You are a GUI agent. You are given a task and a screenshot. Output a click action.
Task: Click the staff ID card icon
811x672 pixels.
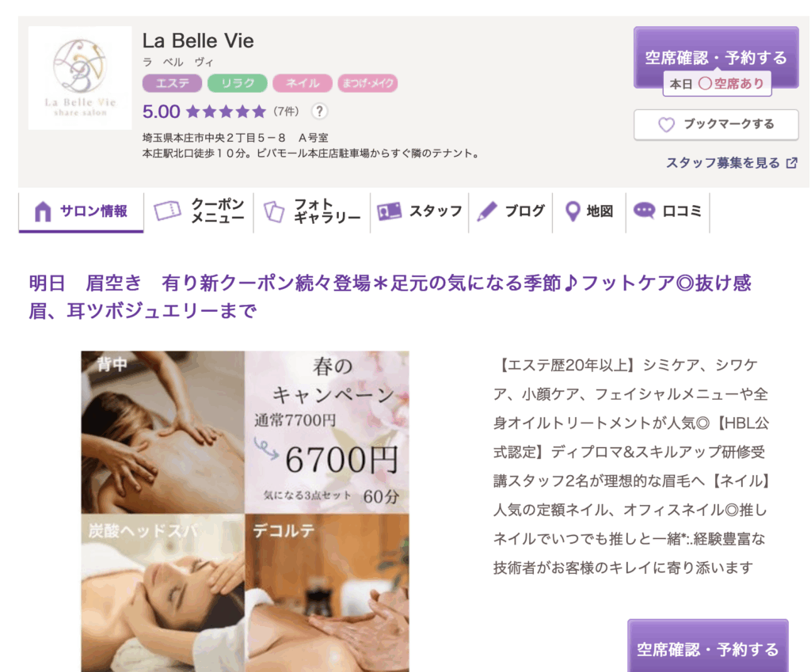click(x=390, y=211)
